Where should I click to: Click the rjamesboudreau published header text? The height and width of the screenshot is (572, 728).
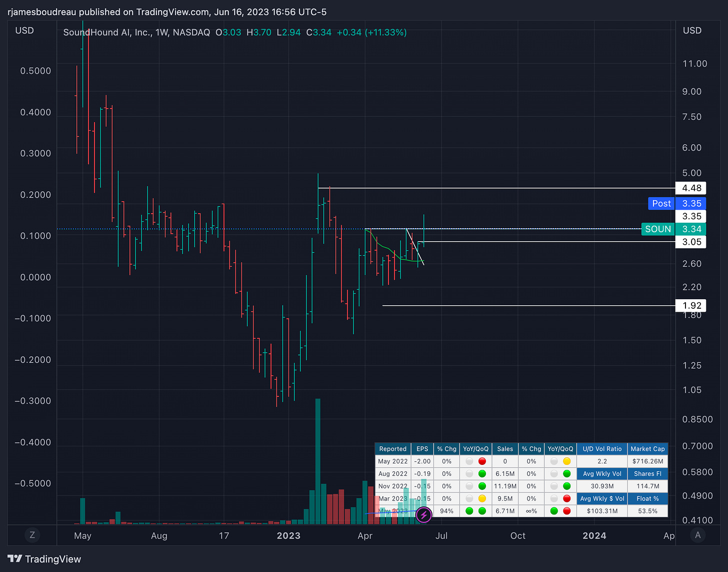(x=167, y=12)
